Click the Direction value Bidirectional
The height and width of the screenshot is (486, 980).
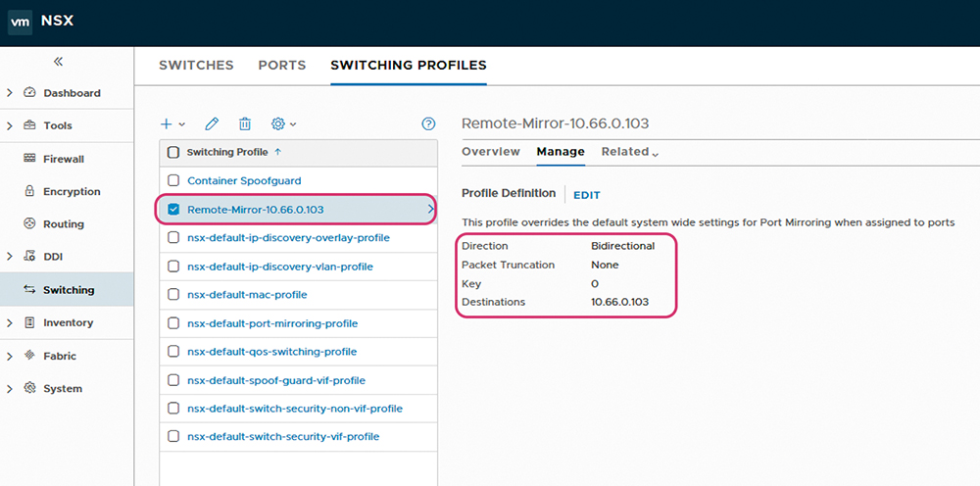[623, 246]
